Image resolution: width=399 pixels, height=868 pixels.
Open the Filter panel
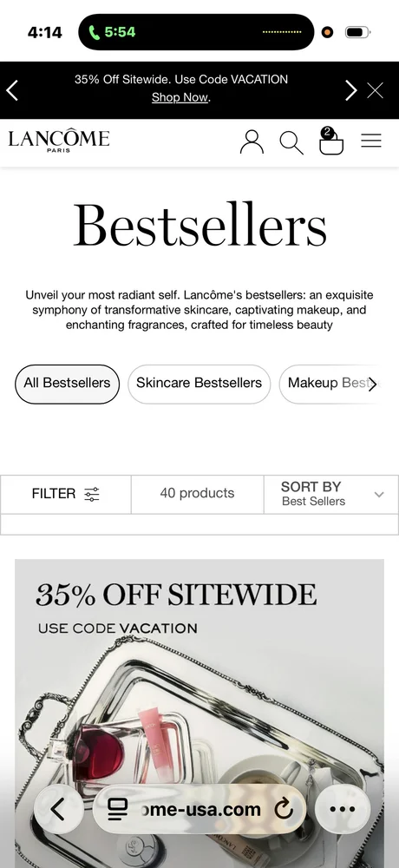point(65,494)
